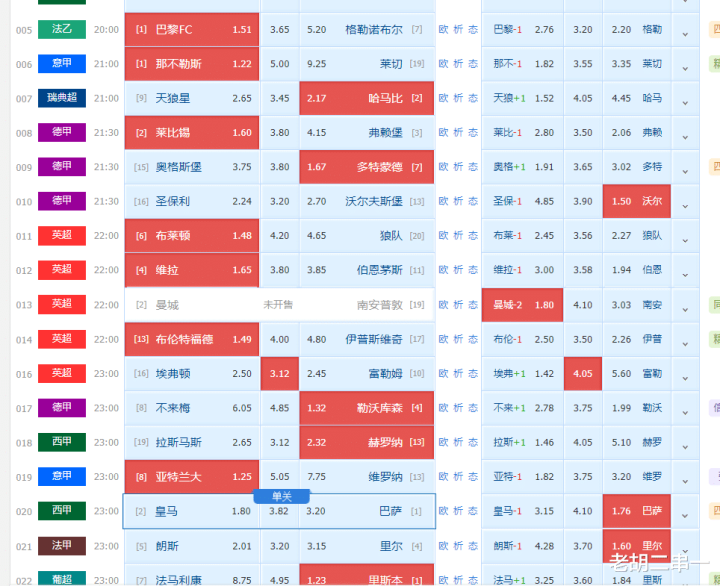Expand details chevron for match 005
The width and height of the screenshot is (720, 586).
(x=685, y=34)
